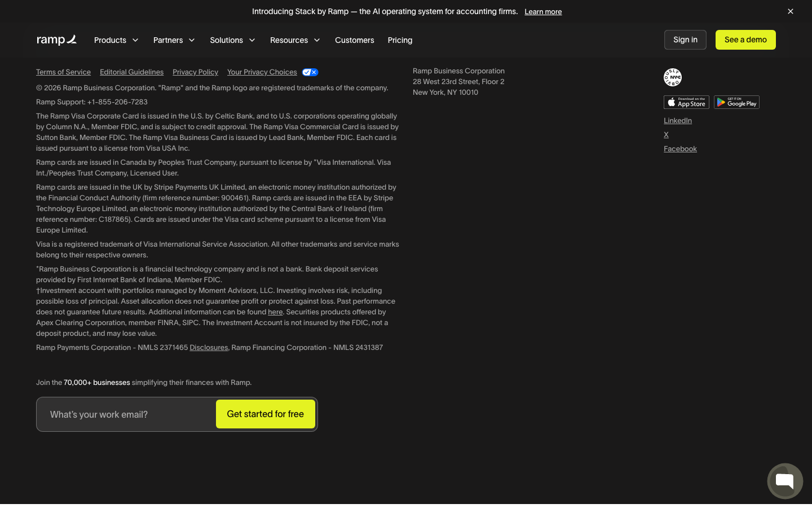Click Get started for free button
The height and width of the screenshot is (508, 812).
coord(266,414)
